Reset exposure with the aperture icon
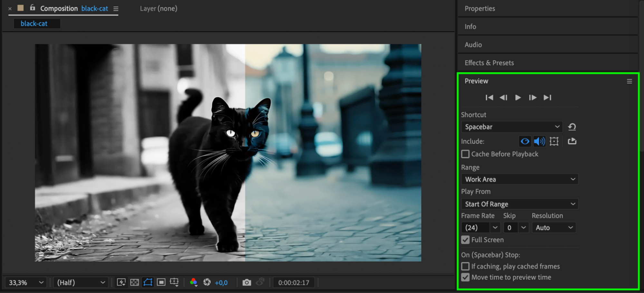Image resolution: width=644 pixels, height=293 pixels. pyautogui.click(x=207, y=283)
